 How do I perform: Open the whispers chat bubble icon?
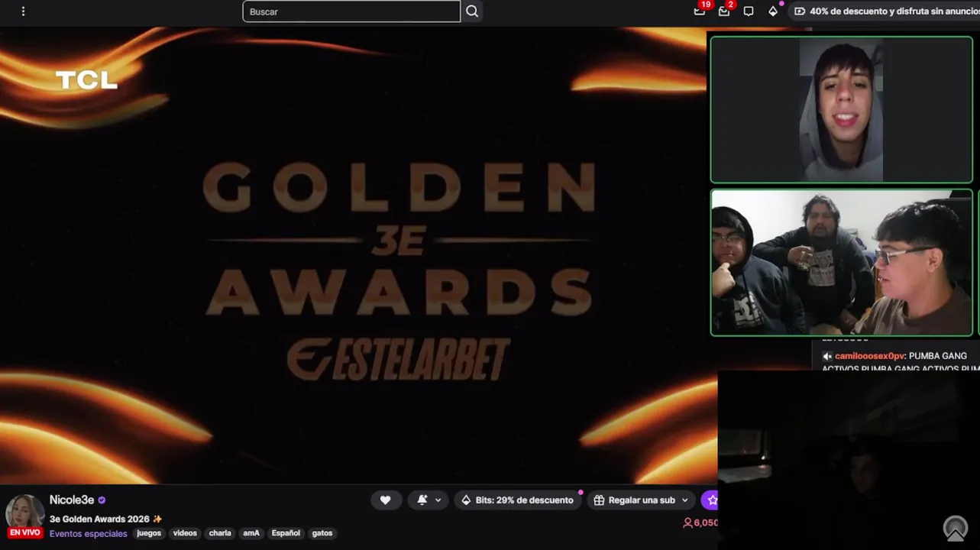[x=749, y=11]
